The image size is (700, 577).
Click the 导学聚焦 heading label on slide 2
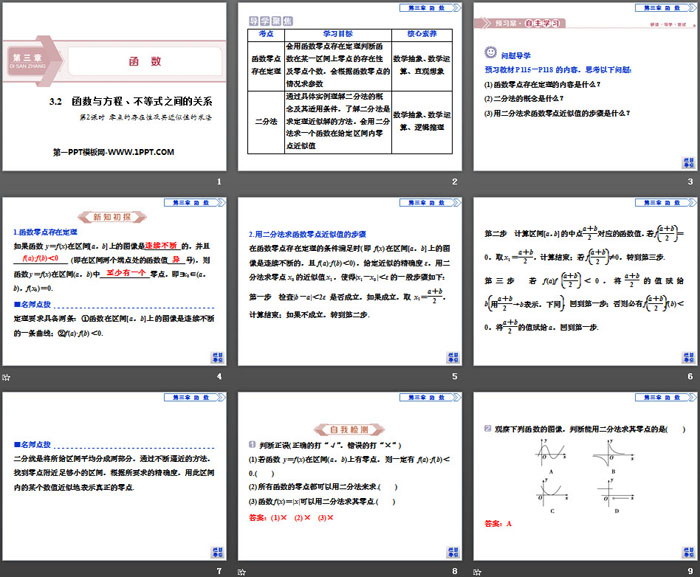(264, 19)
